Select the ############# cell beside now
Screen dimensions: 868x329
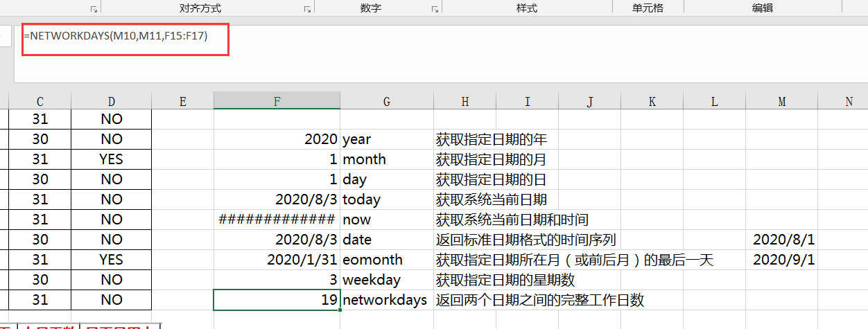277,220
